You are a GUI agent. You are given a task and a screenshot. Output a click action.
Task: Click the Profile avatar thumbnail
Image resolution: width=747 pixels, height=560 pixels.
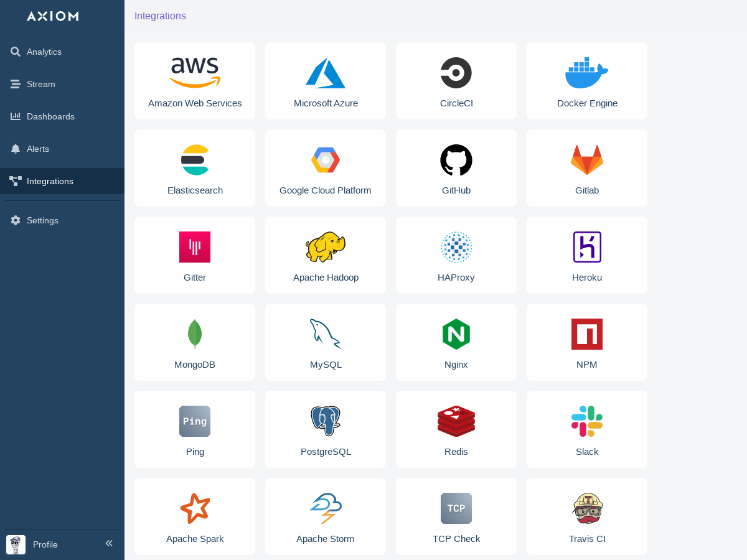coord(16,544)
